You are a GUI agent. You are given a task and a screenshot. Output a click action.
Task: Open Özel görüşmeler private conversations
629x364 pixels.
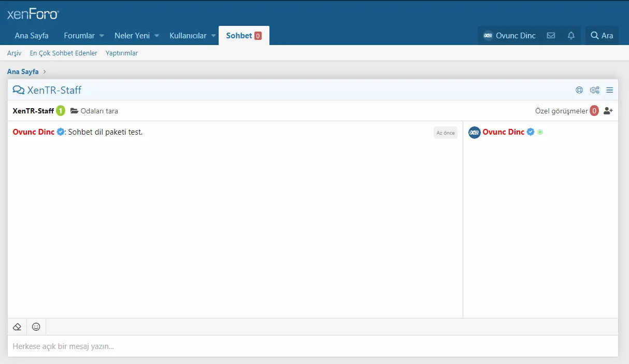coord(562,111)
